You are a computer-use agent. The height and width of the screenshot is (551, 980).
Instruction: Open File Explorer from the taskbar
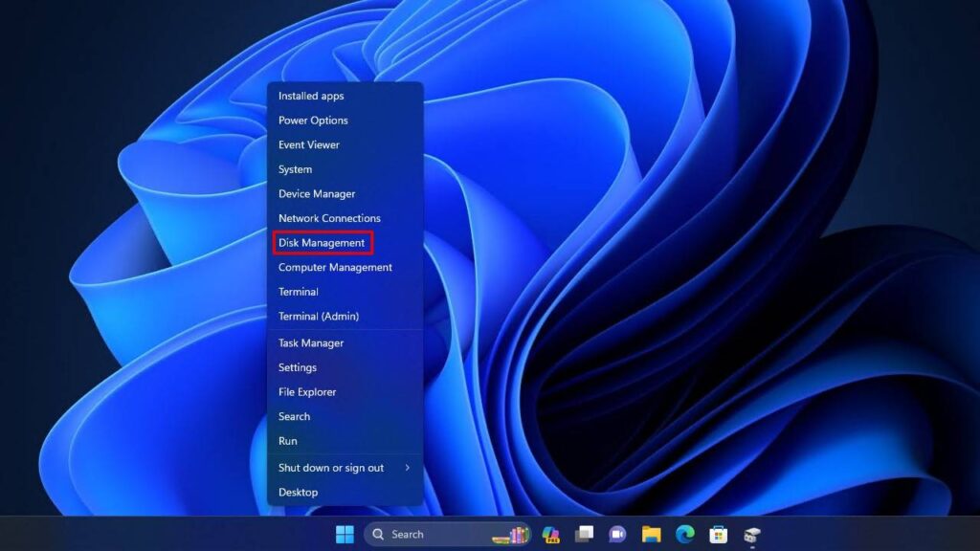coord(652,534)
